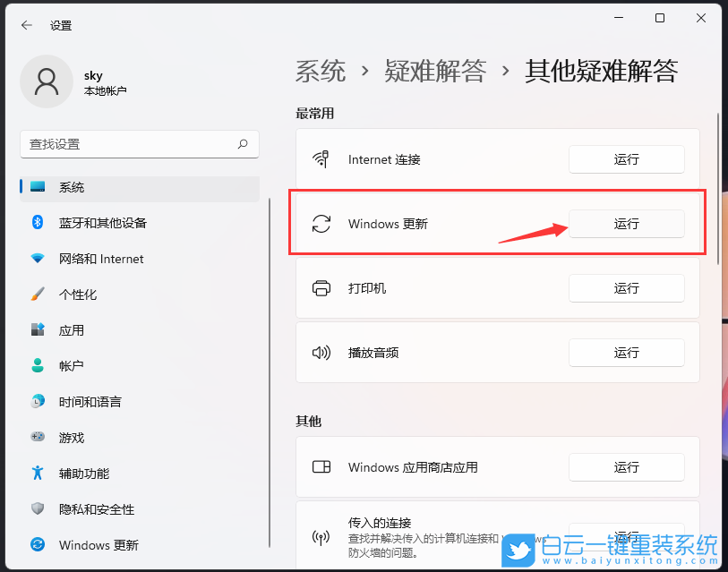Click the network icon beside 传入的连接

(321, 537)
